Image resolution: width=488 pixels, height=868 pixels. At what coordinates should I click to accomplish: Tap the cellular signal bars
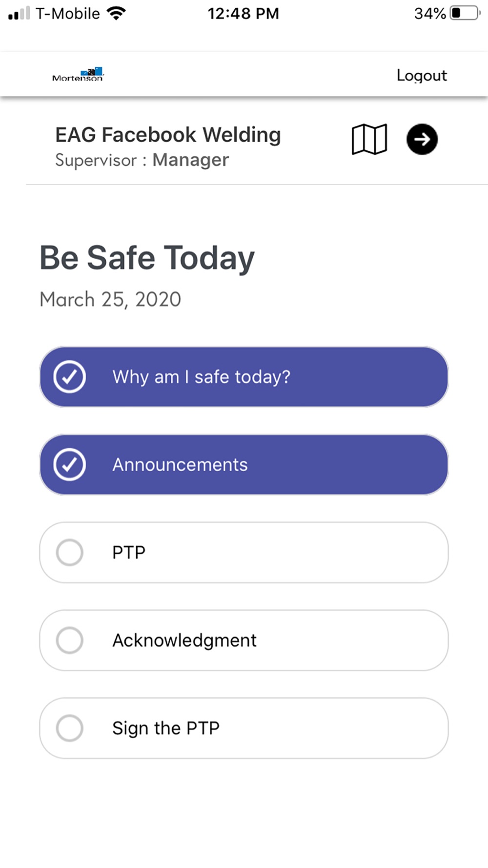tap(19, 13)
